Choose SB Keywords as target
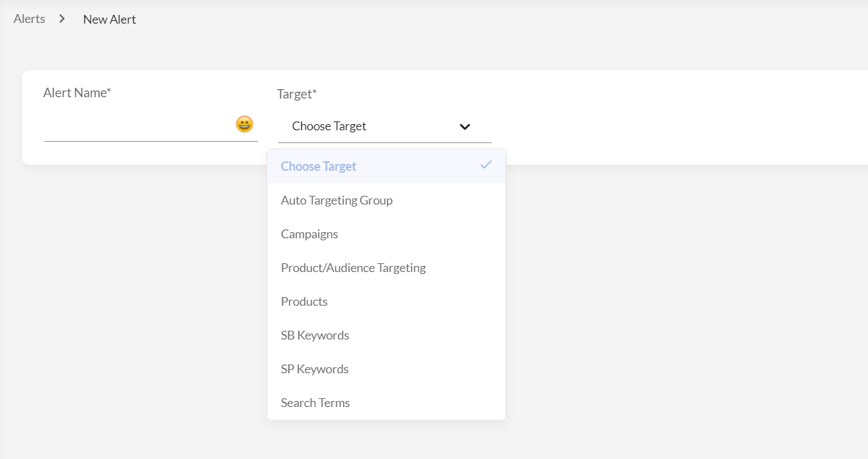 click(386, 335)
